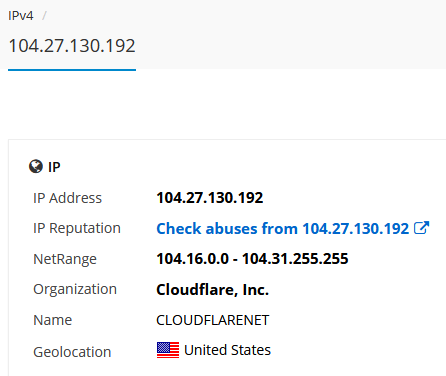Click the Geolocation label
Image resolution: width=446 pixels, height=376 pixels.
point(72,352)
